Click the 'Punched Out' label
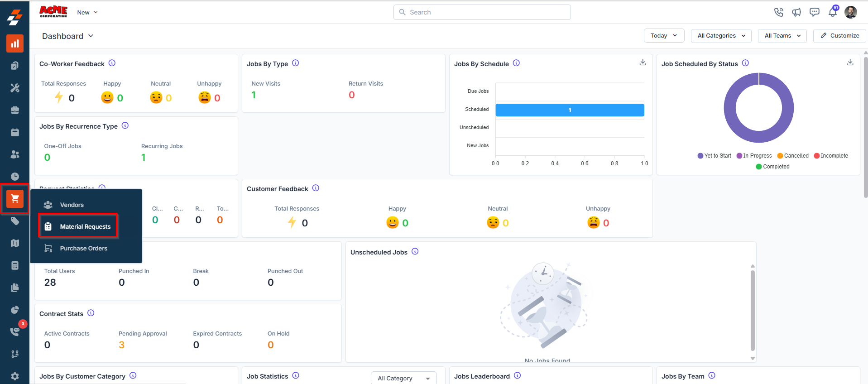 (x=285, y=271)
